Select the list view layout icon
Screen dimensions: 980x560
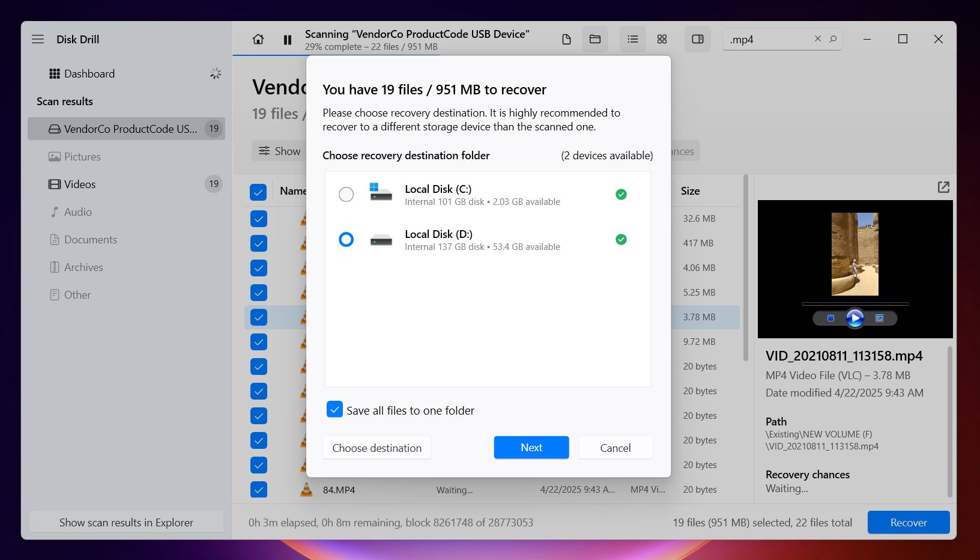[x=633, y=39]
